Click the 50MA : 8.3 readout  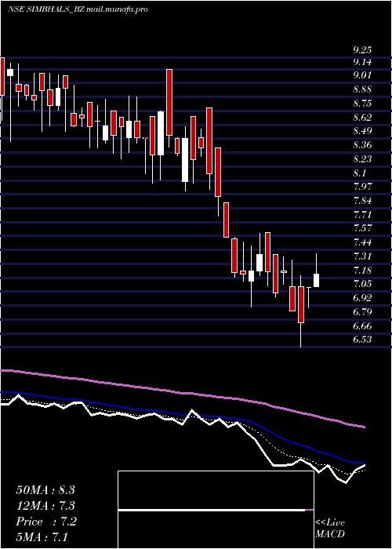45,490
